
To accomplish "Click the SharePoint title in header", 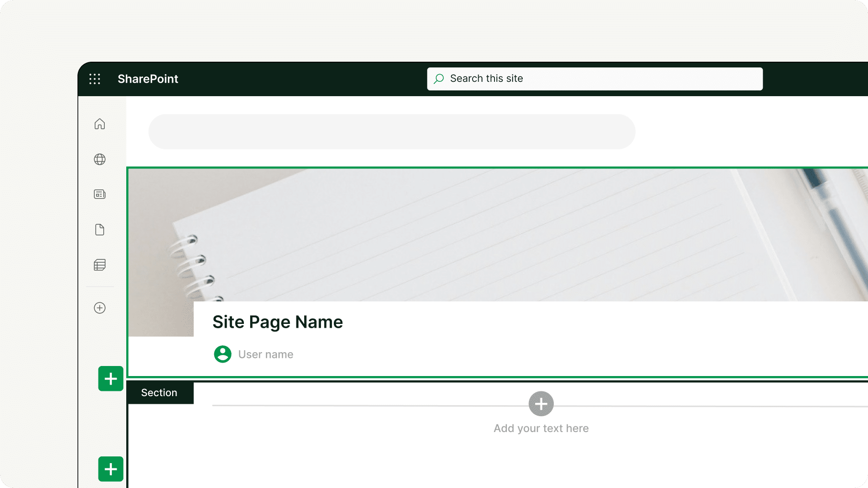I will pyautogui.click(x=148, y=79).
